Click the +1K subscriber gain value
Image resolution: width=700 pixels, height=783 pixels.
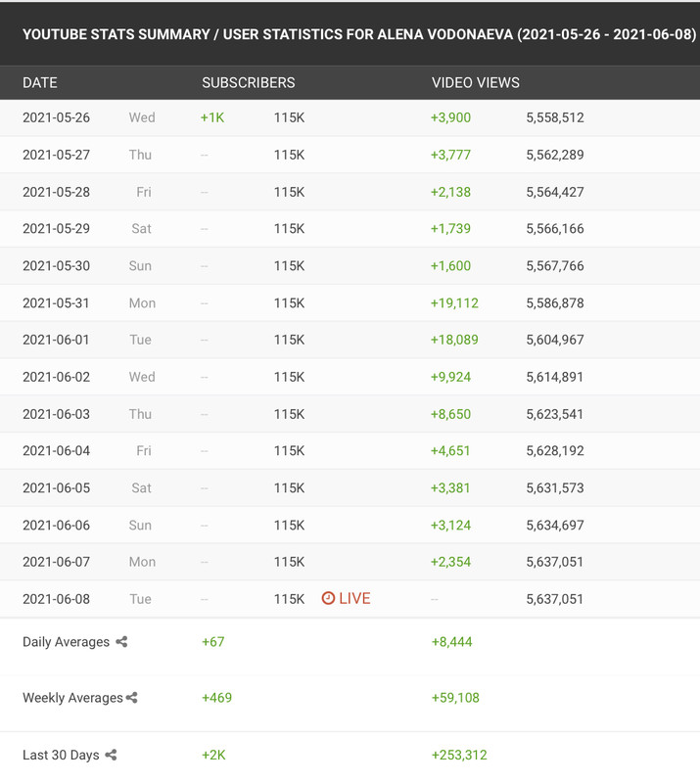coord(212,117)
